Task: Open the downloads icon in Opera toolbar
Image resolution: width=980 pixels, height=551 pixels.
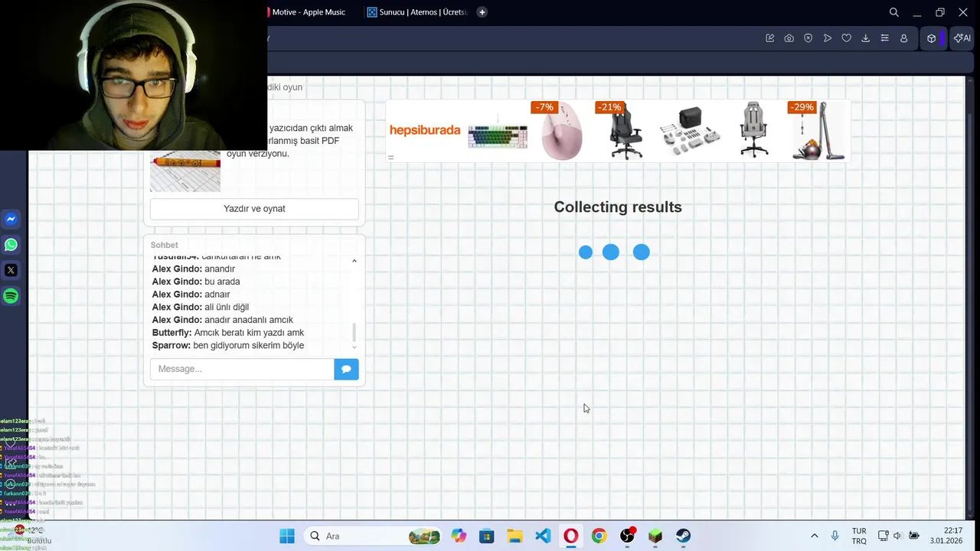Action: click(x=865, y=38)
